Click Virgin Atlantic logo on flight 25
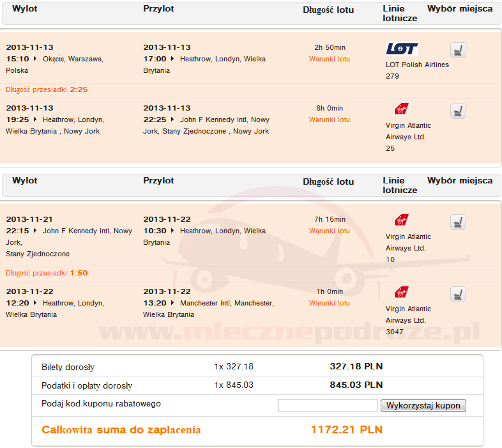502x448 pixels. tap(401, 109)
